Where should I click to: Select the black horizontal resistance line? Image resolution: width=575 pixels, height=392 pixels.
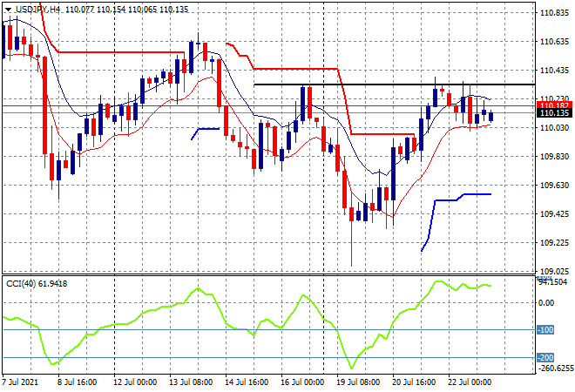point(394,84)
